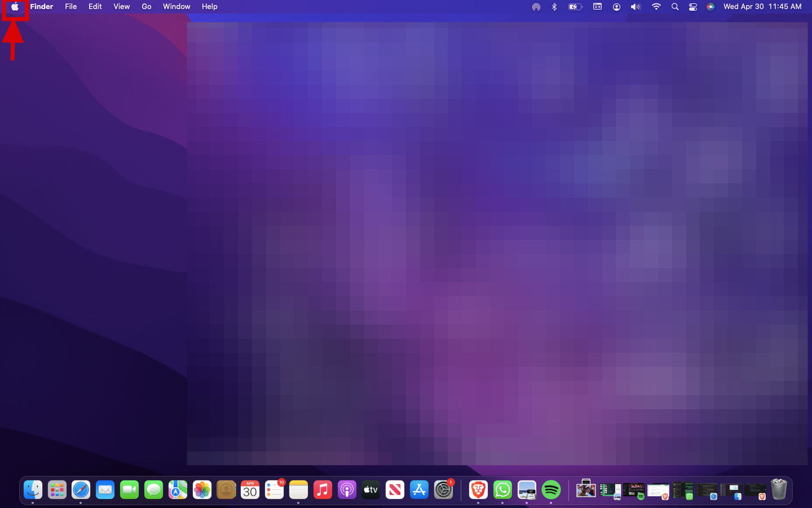Open the sound volume menu bar icon
This screenshot has height=508, width=812.
click(x=636, y=7)
